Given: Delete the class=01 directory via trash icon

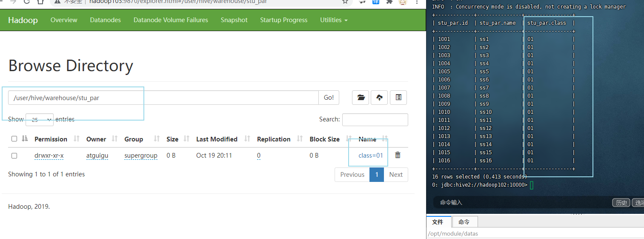Looking at the screenshot, I should 398,155.
